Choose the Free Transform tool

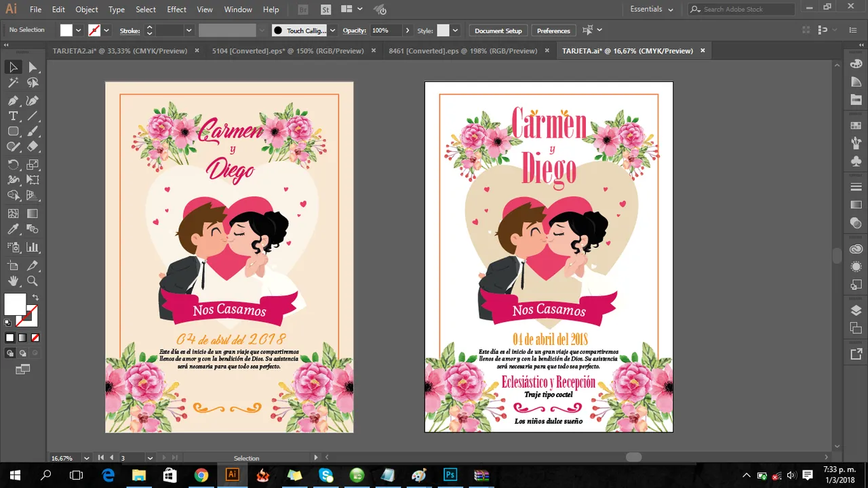[x=33, y=180]
